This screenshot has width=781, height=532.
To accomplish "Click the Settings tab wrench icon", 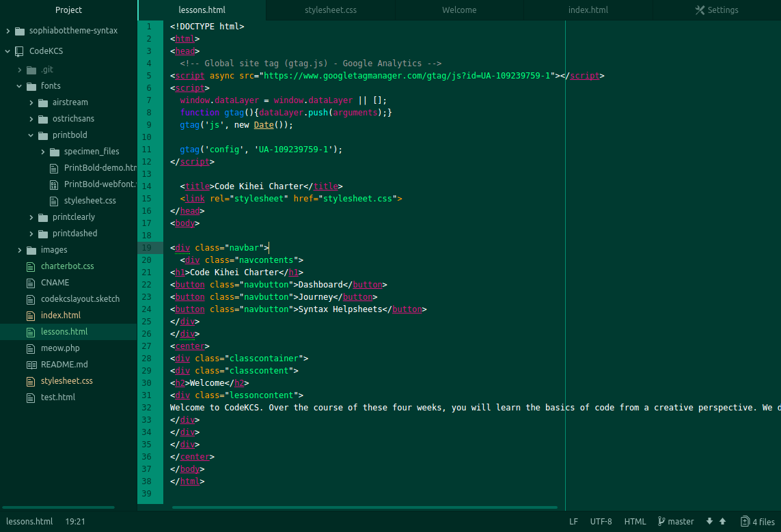I will 699,10.
